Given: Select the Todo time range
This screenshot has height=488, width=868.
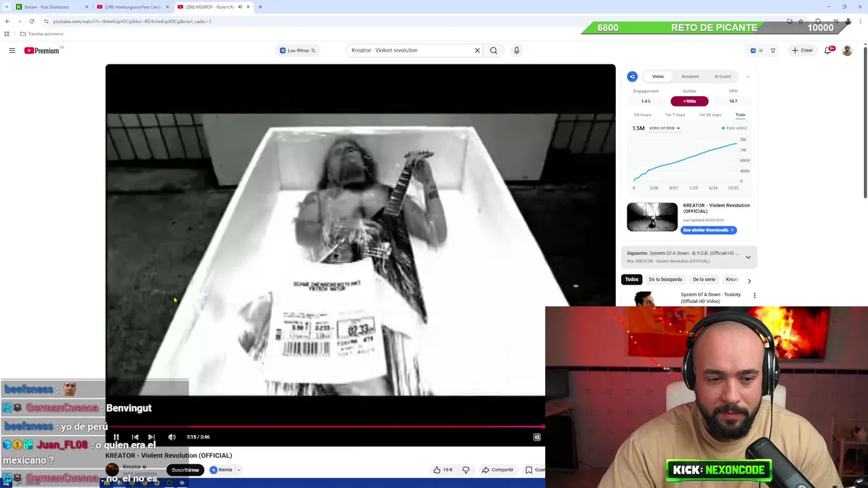Looking at the screenshot, I should (741, 115).
